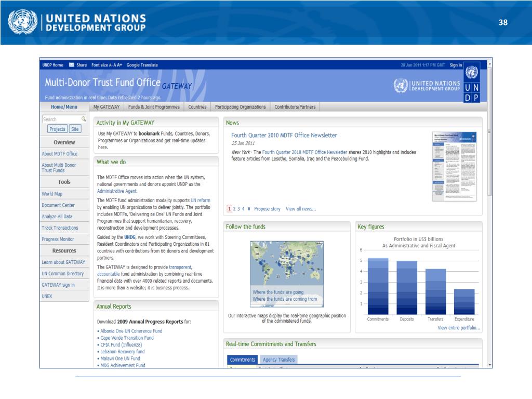Screen dimensions: 532x399
Task: Open Document Center
Action: tap(58, 205)
